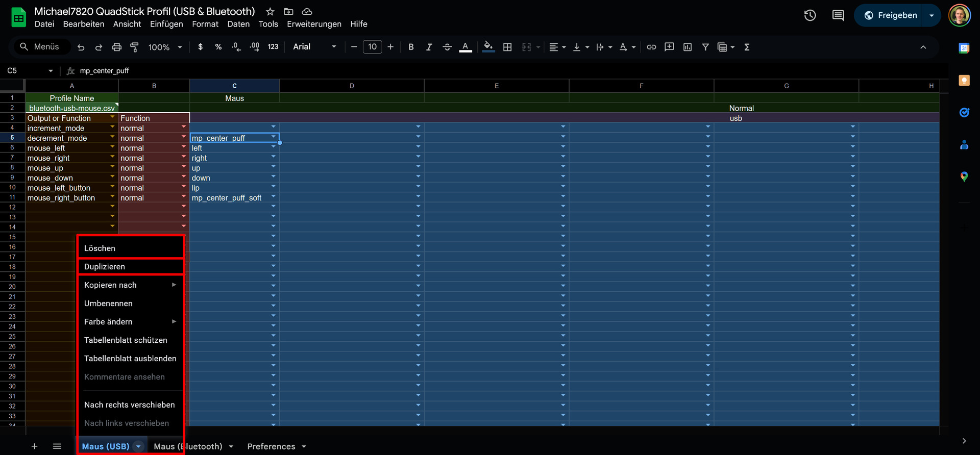Click the Freigeben share button

click(891, 15)
